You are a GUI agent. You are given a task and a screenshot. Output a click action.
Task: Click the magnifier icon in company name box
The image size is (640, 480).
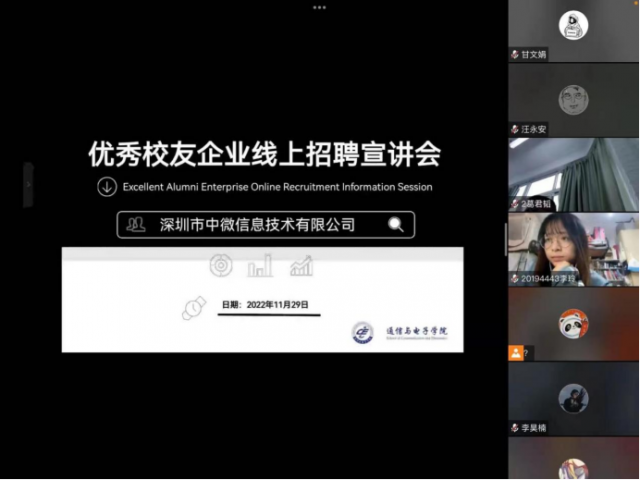click(396, 224)
